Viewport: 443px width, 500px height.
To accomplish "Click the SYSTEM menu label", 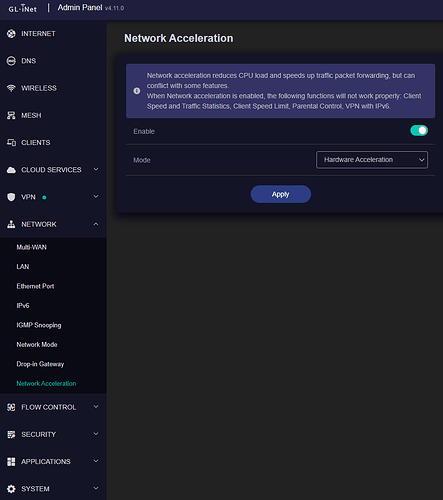I will (35, 489).
